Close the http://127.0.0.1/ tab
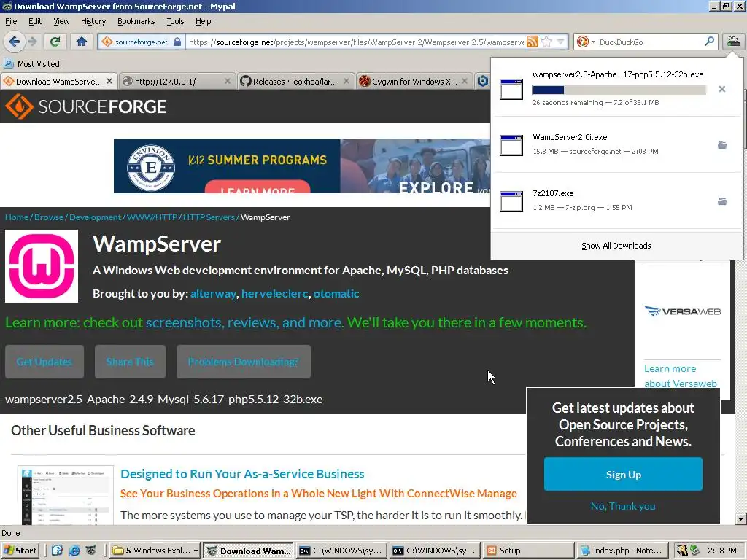The height and width of the screenshot is (560, 747). coord(228,81)
